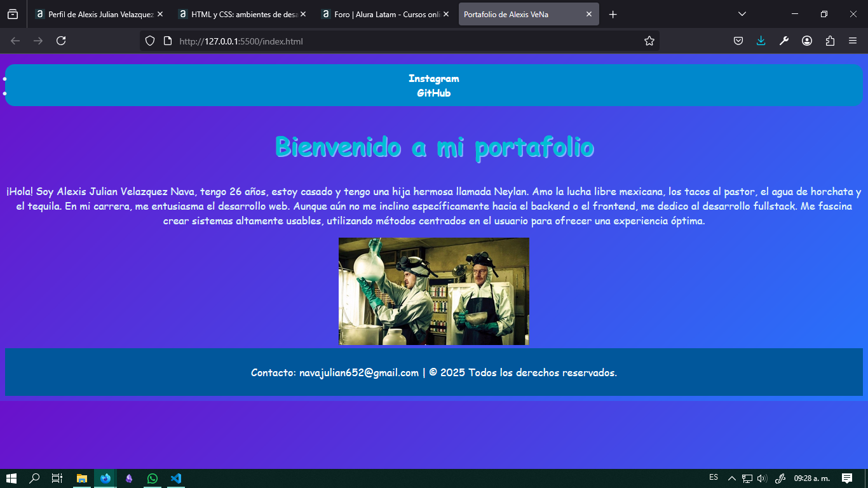Click the ¡Hola! Soy Alexis intro paragraph
The image size is (868, 488).
point(434,207)
